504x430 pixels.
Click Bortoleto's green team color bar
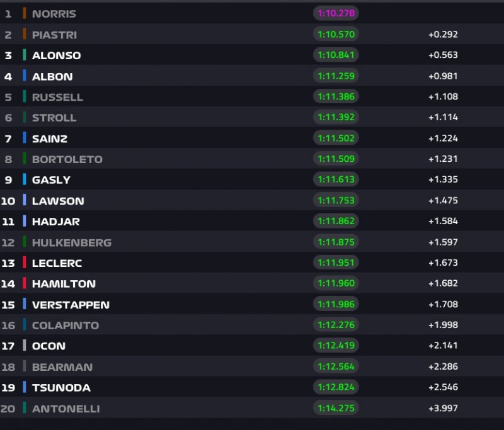pyautogui.click(x=25, y=159)
